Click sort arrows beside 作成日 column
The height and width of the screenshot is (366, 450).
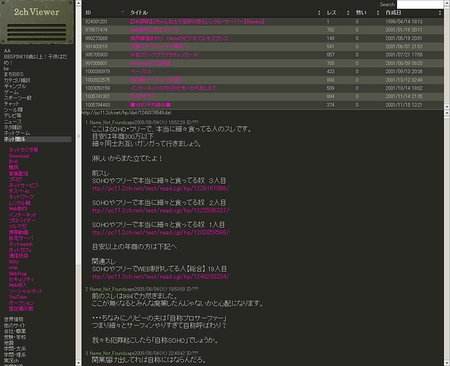440,13
